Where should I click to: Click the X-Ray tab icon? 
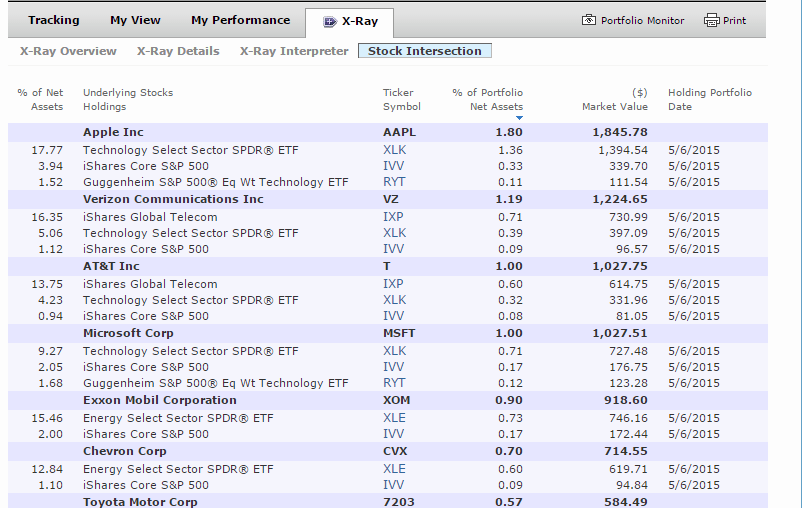330,21
